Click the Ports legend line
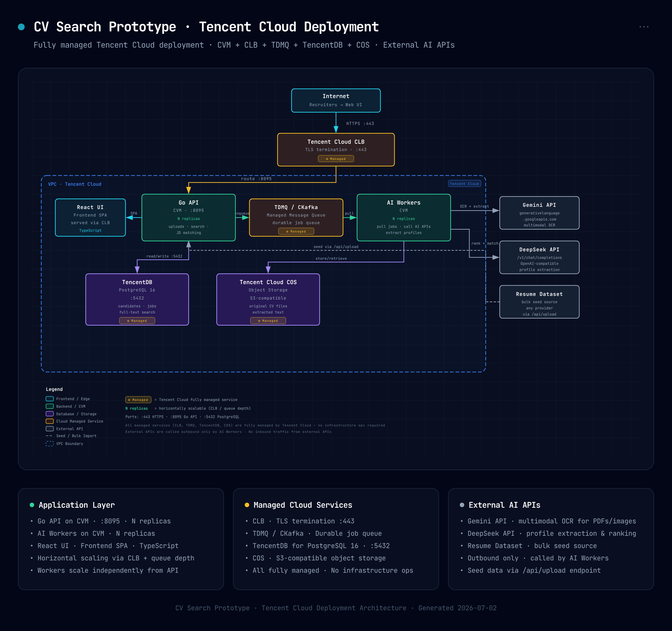 coord(183,417)
